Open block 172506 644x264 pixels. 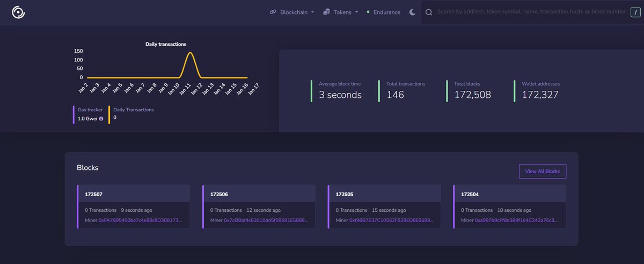pos(218,194)
